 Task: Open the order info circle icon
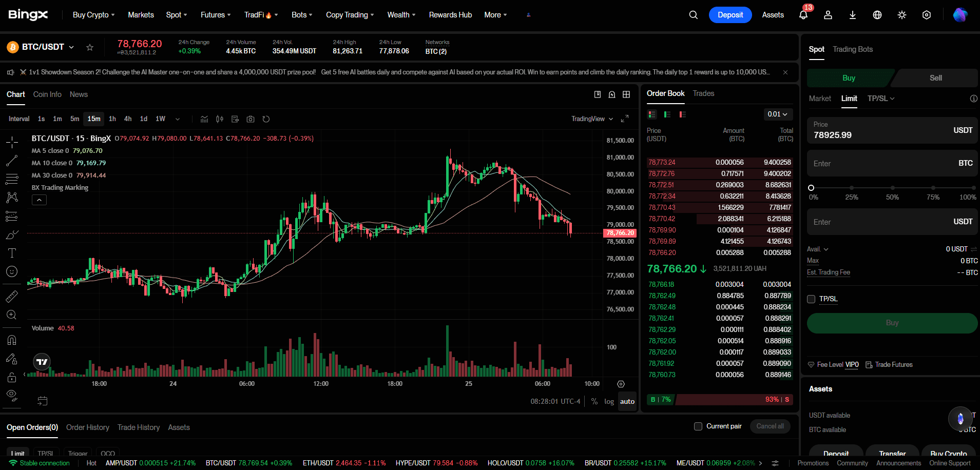click(x=973, y=99)
